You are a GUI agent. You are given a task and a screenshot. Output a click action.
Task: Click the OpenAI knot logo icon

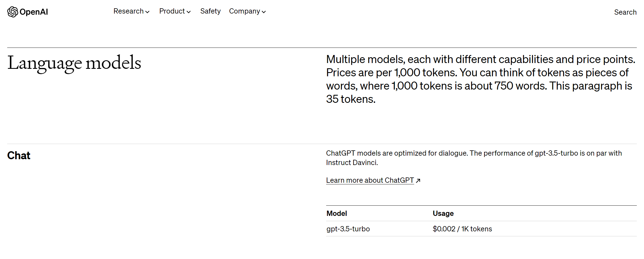[12, 12]
